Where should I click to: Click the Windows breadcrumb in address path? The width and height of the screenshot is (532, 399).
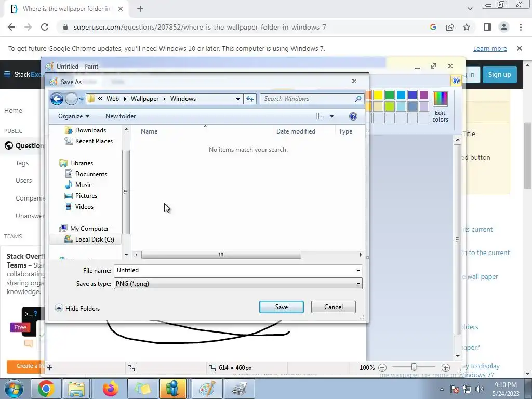183,99
